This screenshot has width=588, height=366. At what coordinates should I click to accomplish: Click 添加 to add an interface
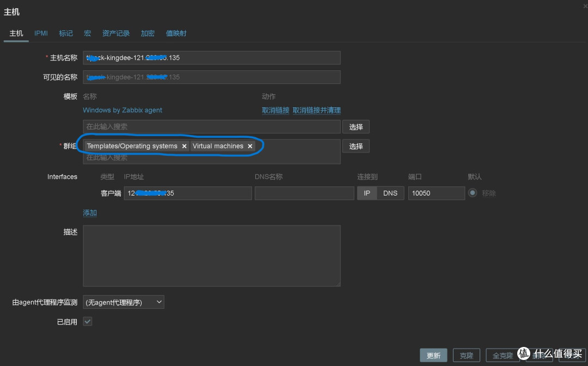click(x=90, y=213)
